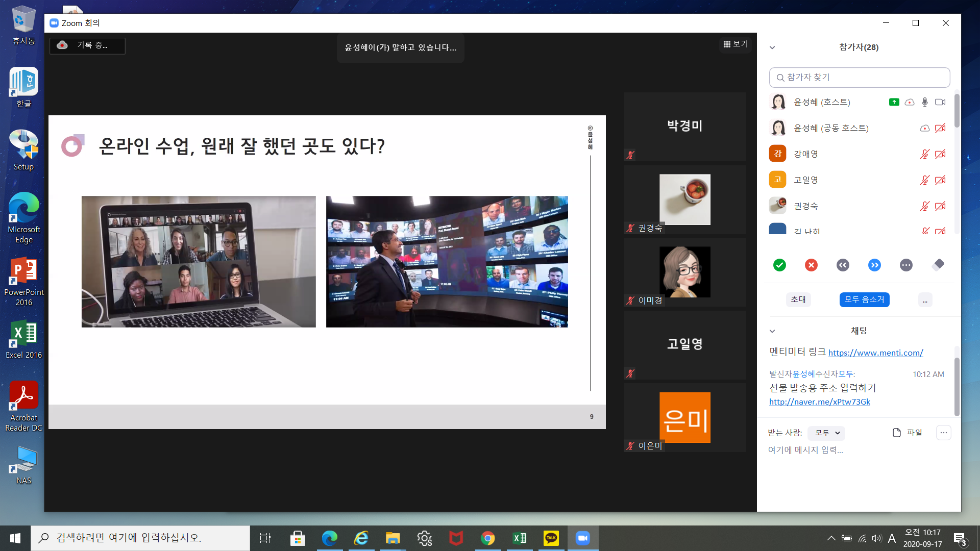Open the naver.me/xPtw73Gk link

tap(820, 402)
